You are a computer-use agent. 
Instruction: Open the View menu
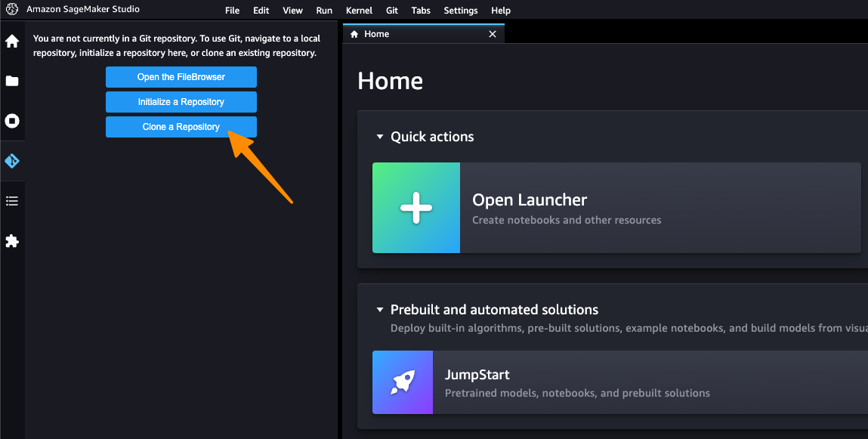pos(292,11)
